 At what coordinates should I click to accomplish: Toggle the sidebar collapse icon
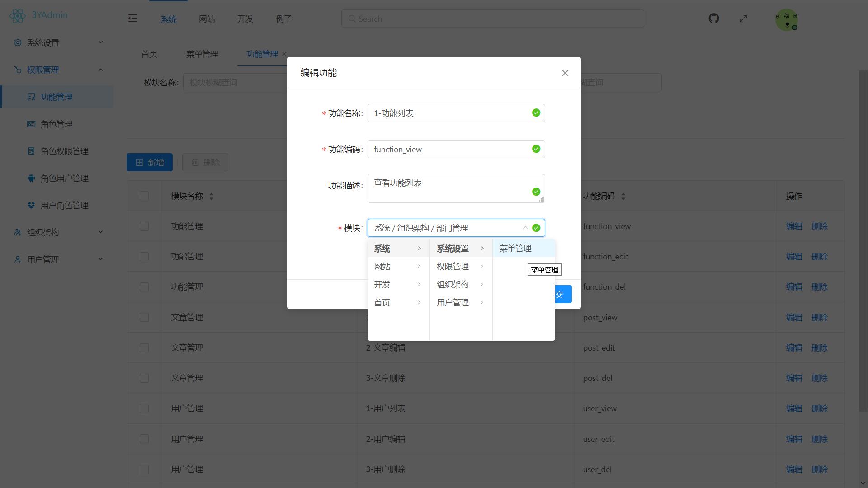[x=133, y=19]
